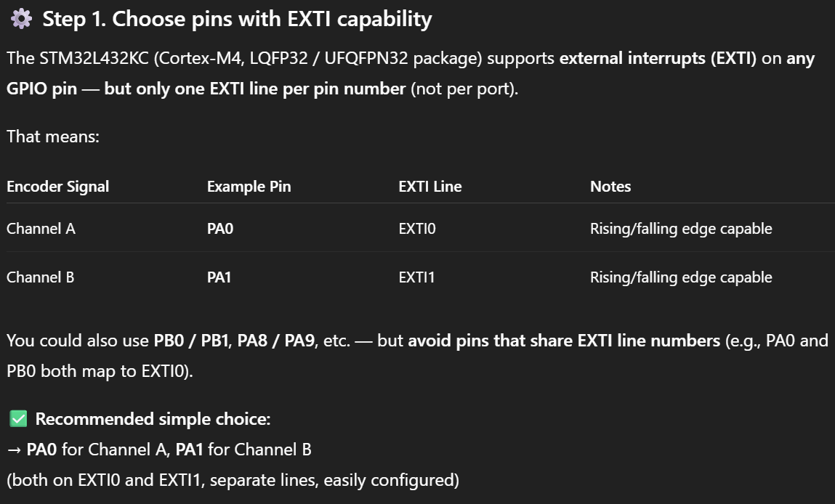
Task: Click the Notes cell in Channel B row
Action: click(x=681, y=277)
